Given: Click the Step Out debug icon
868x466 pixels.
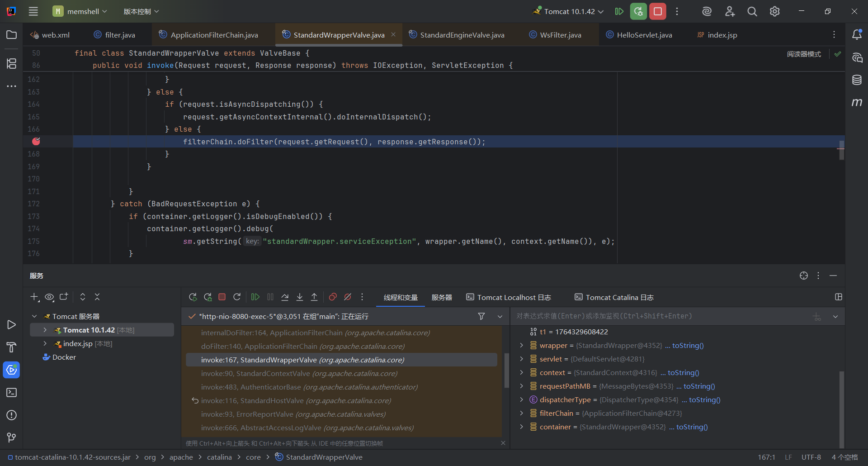Looking at the screenshot, I should (314, 297).
